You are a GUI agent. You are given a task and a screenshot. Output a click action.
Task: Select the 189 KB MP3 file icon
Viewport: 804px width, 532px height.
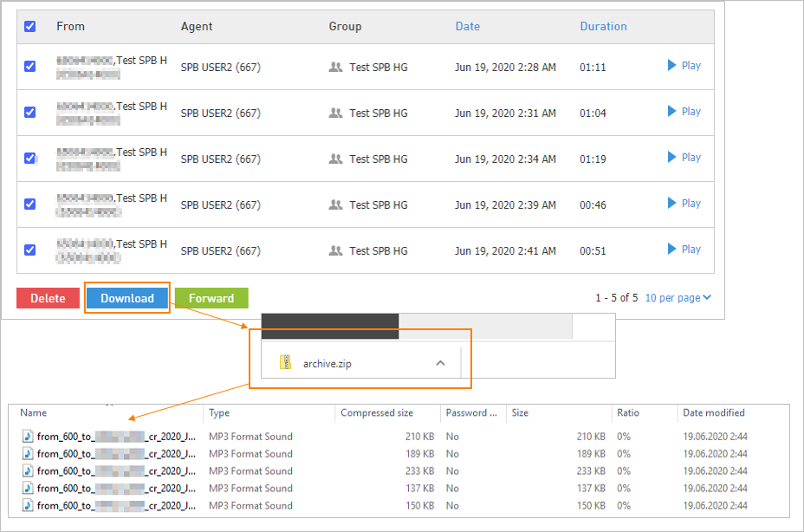click(28, 453)
